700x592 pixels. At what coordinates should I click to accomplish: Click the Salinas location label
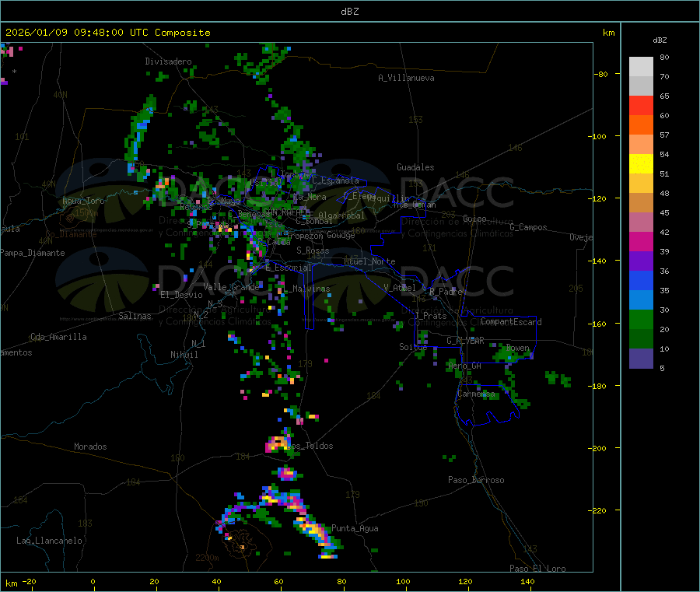click(135, 316)
